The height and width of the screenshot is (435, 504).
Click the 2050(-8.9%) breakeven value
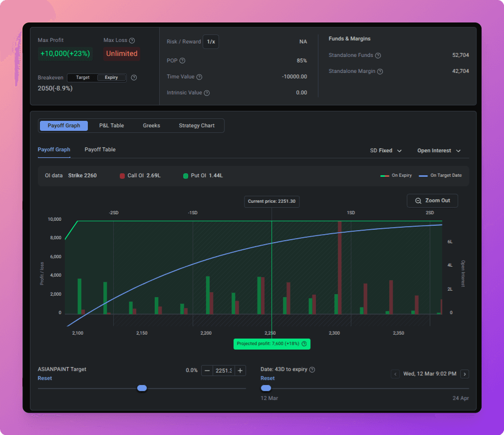point(55,88)
